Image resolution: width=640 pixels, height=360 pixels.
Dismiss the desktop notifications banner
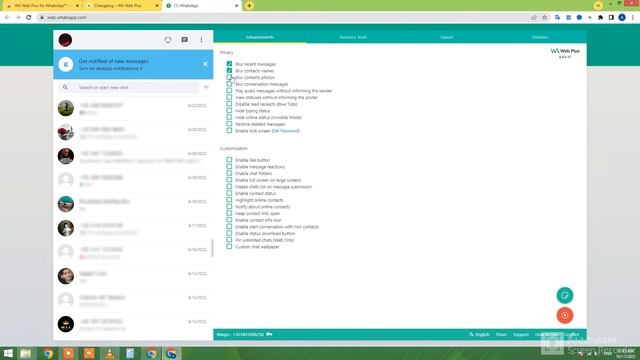tap(205, 64)
